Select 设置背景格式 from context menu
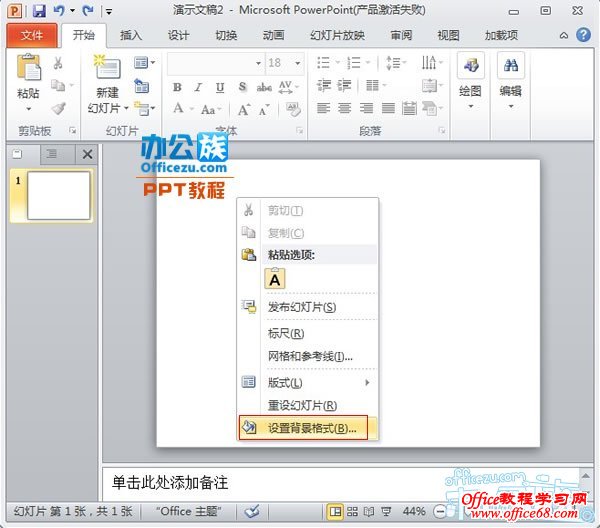The height and width of the screenshot is (528, 600). tap(309, 428)
